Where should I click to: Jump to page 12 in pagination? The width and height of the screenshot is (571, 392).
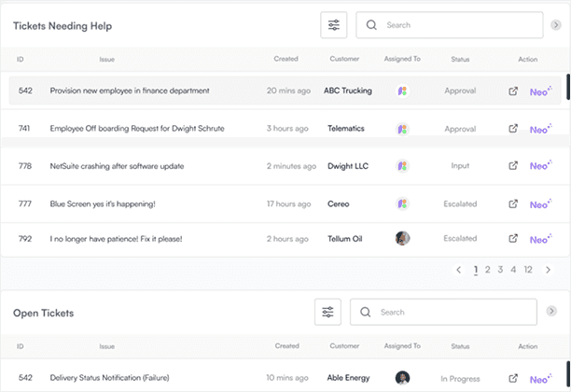pyautogui.click(x=528, y=270)
